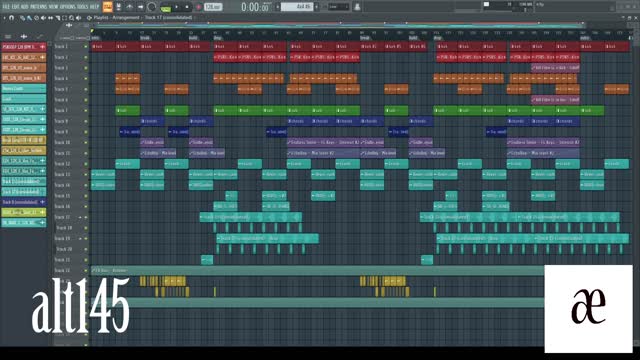Image resolution: width=640 pixels, height=360 pixels.
Task: Mute Track 1 using its green dot
Action: tap(86, 47)
